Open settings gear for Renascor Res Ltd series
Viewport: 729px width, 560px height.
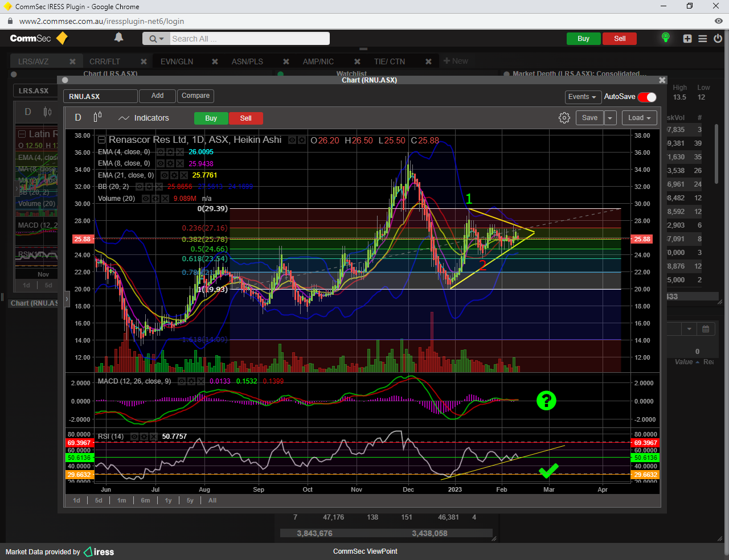[302, 140]
